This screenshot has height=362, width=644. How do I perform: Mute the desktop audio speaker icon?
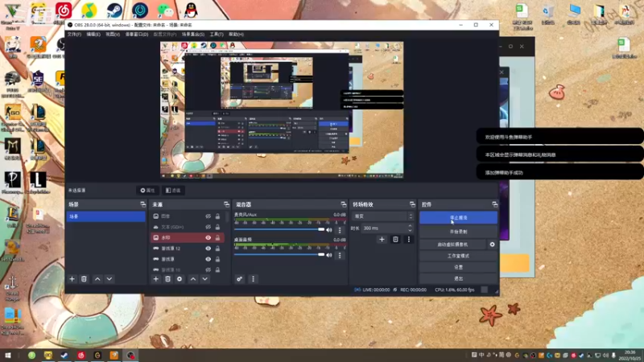pyautogui.click(x=329, y=255)
